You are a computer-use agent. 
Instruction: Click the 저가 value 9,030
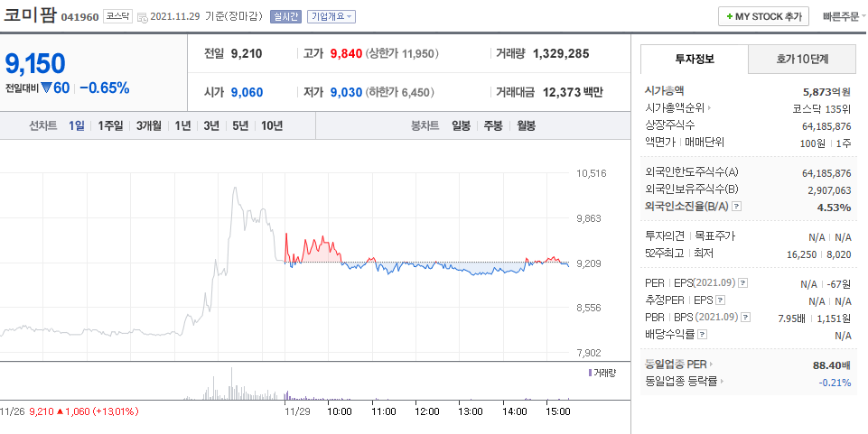tap(346, 92)
